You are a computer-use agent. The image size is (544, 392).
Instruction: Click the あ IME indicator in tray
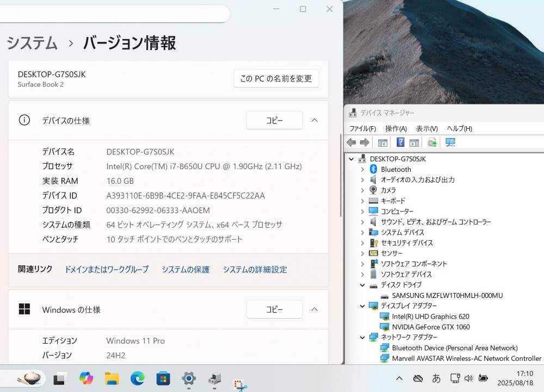coord(436,378)
